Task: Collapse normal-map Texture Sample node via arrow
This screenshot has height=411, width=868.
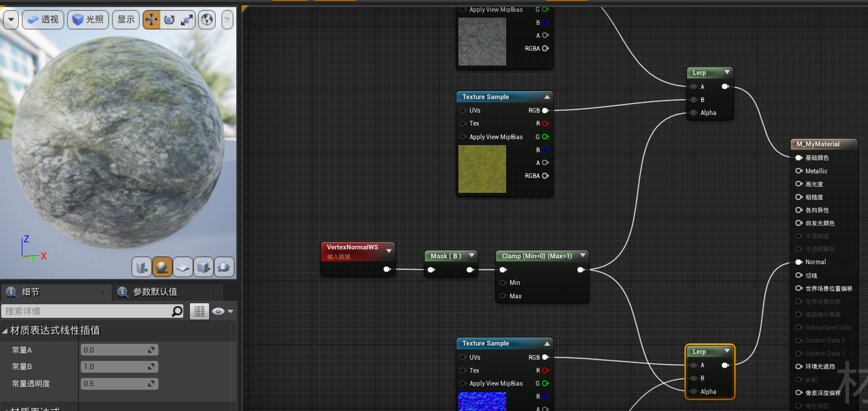Action: click(547, 343)
